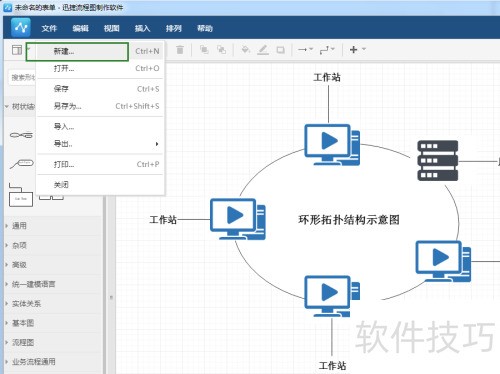
Task: Click the send to back icon
Action: pos(222,50)
